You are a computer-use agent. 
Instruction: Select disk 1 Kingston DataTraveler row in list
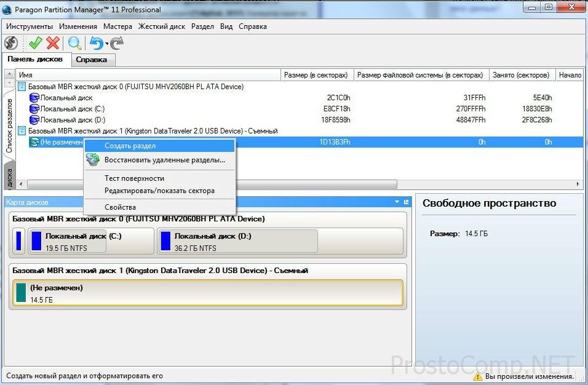[x=153, y=131]
